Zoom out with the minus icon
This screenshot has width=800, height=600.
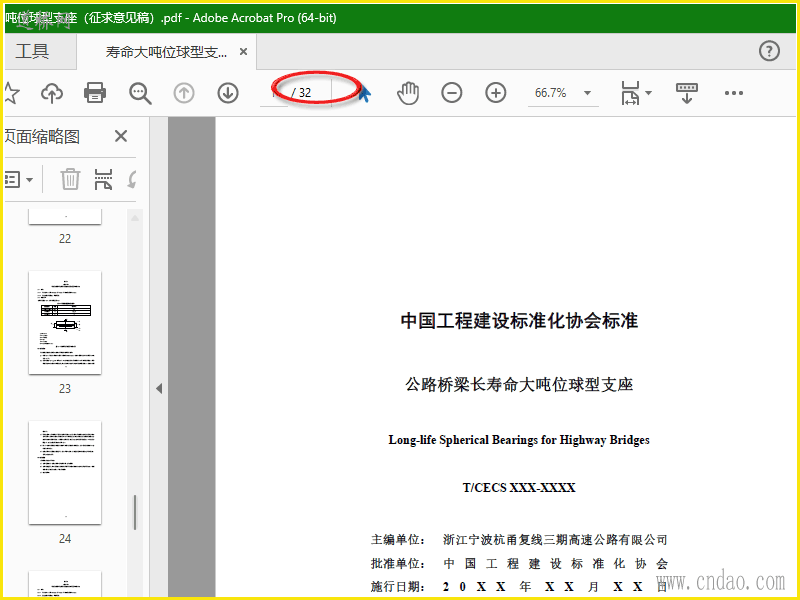click(452, 93)
